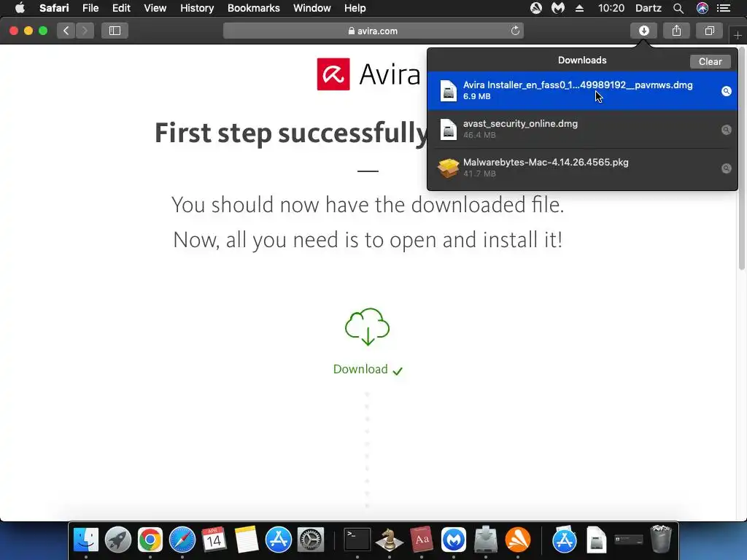Open Launchpad rocket in the Dock
This screenshot has width=747, height=560.
pos(118,540)
